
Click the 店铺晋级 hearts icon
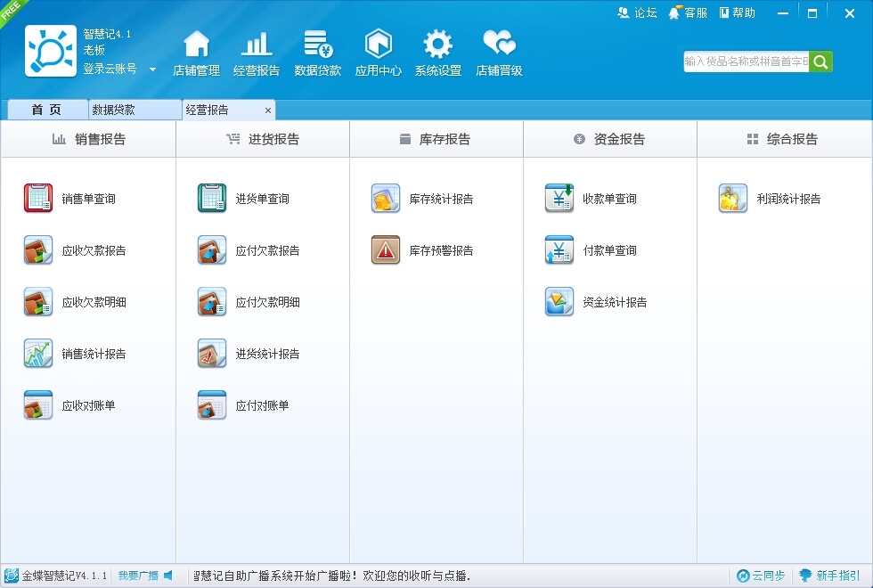pyautogui.click(x=500, y=43)
